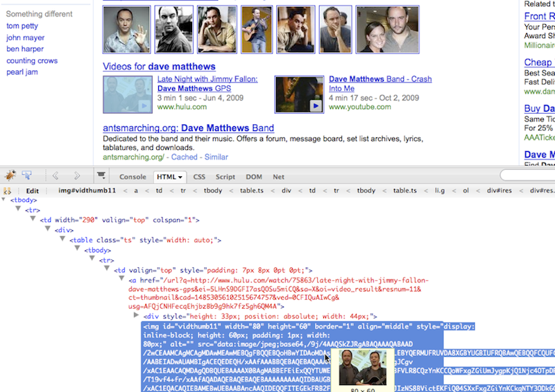This screenshot has width=555, height=392.
Task: Select img#vidthumb11 in the breadcrumb
Action: click(87, 191)
